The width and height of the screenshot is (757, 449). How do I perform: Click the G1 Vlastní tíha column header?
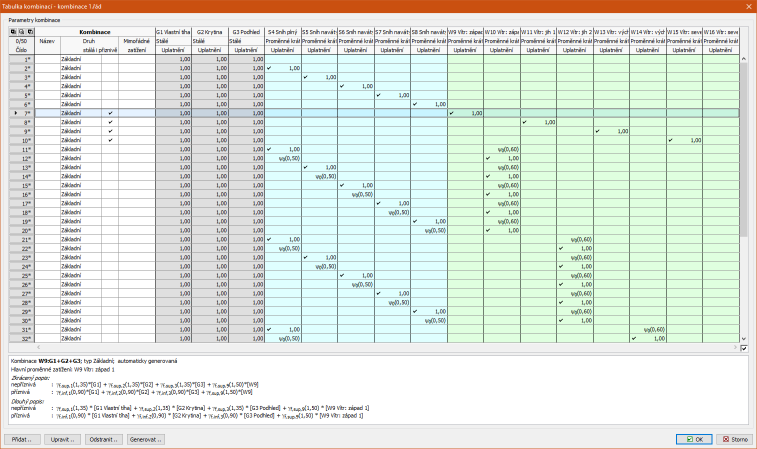pyautogui.click(x=173, y=32)
